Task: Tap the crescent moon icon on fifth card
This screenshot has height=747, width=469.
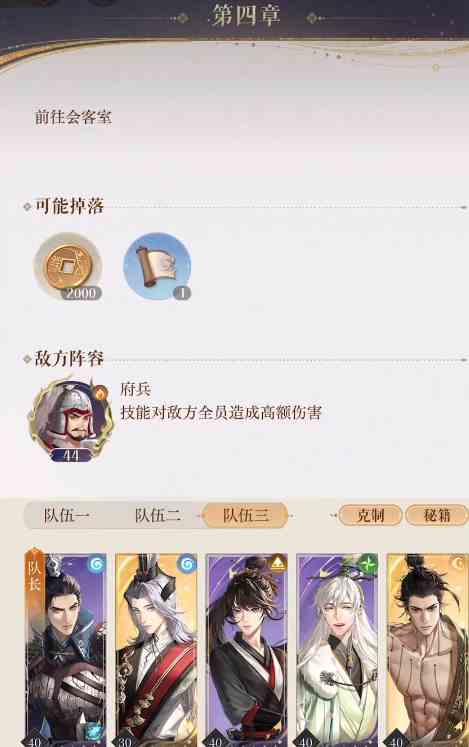Action: point(459,564)
